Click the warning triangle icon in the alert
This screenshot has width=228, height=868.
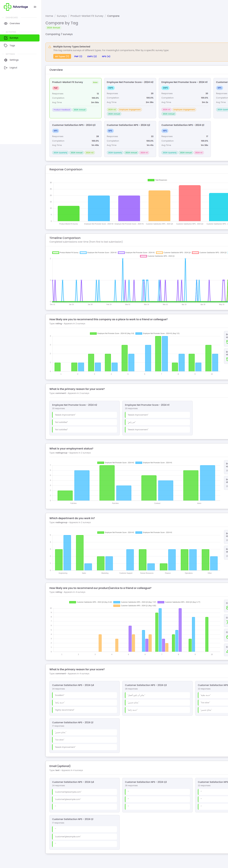50,47
